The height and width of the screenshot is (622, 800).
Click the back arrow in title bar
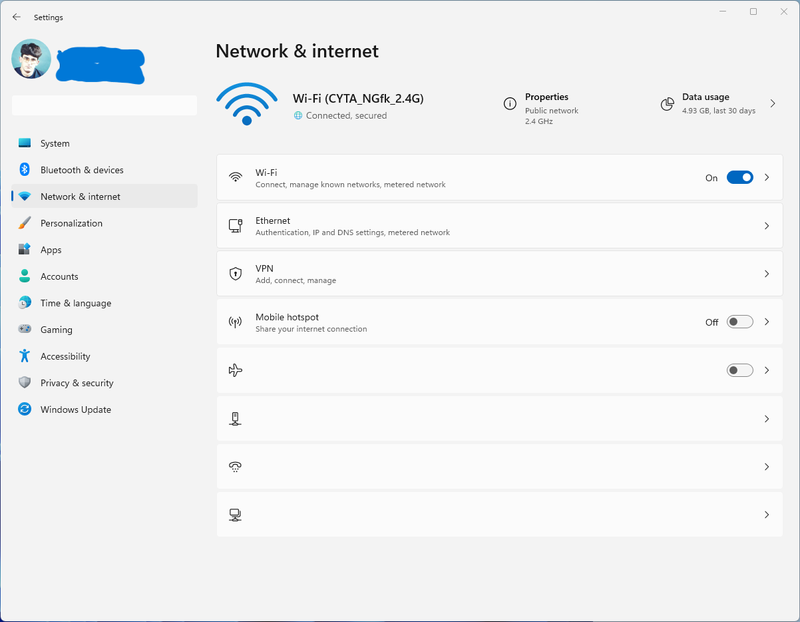[16, 17]
